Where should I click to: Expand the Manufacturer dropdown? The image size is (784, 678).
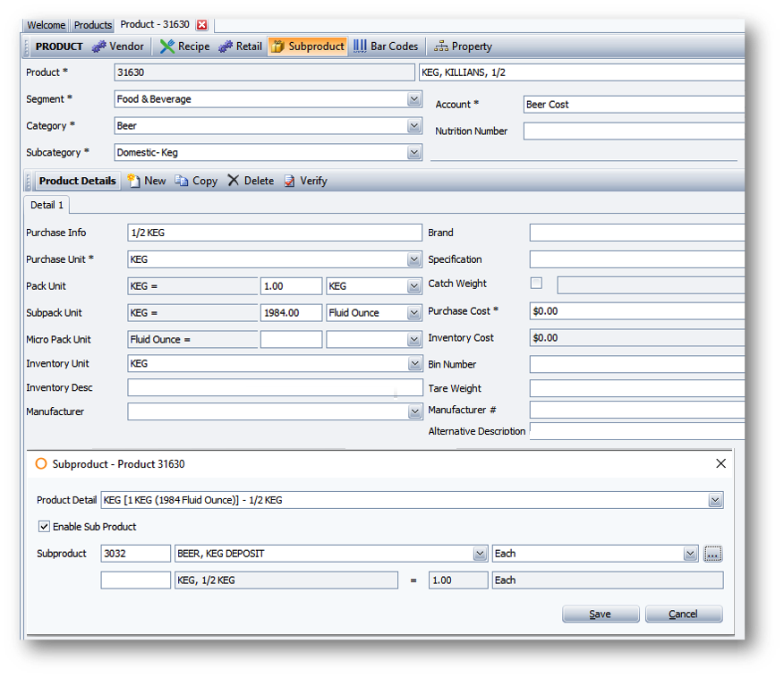pyautogui.click(x=414, y=411)
